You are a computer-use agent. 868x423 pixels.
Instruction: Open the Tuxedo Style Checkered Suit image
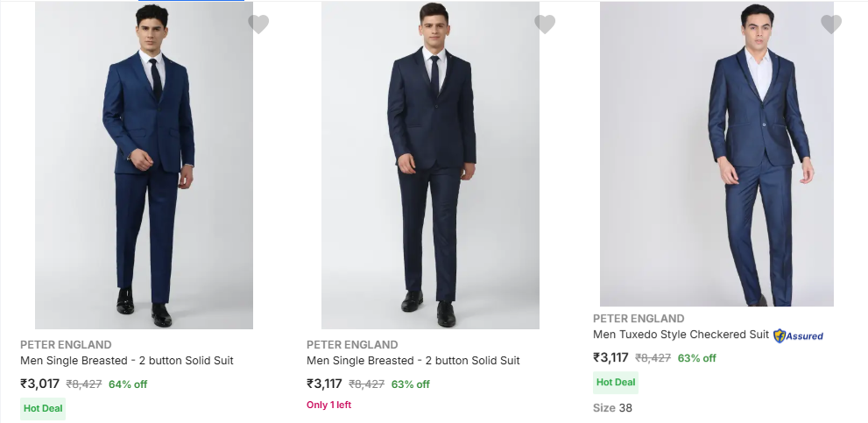(716, 155)
